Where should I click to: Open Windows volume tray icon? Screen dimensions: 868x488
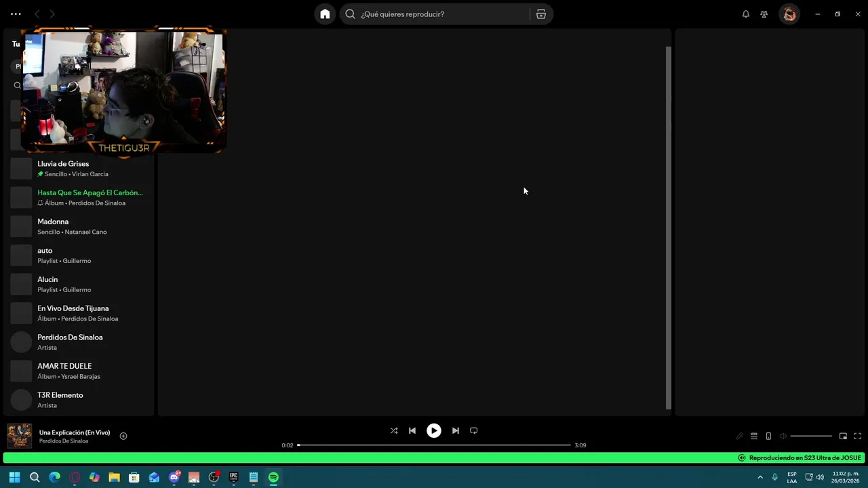[x=821, y=477]
